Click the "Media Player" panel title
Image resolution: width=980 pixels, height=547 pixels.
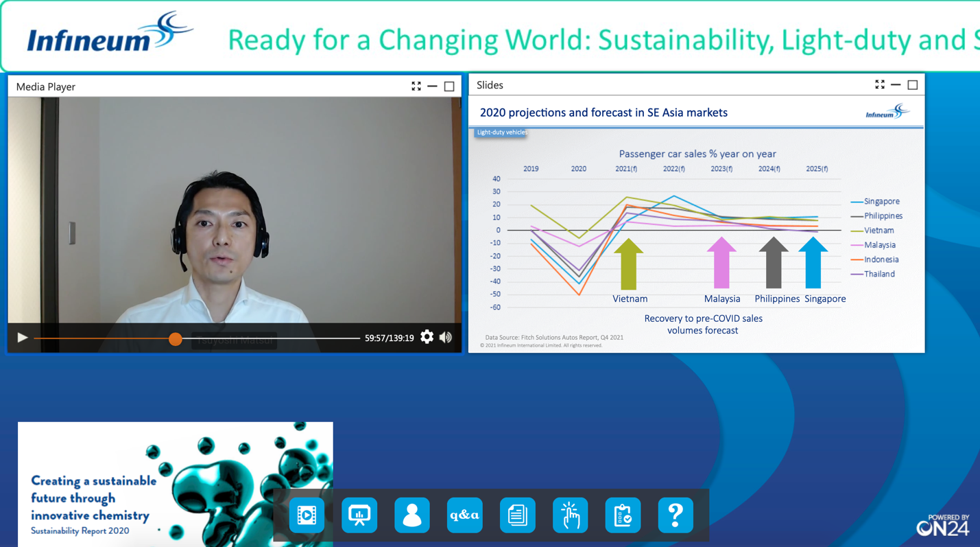[x=46, y=86]
